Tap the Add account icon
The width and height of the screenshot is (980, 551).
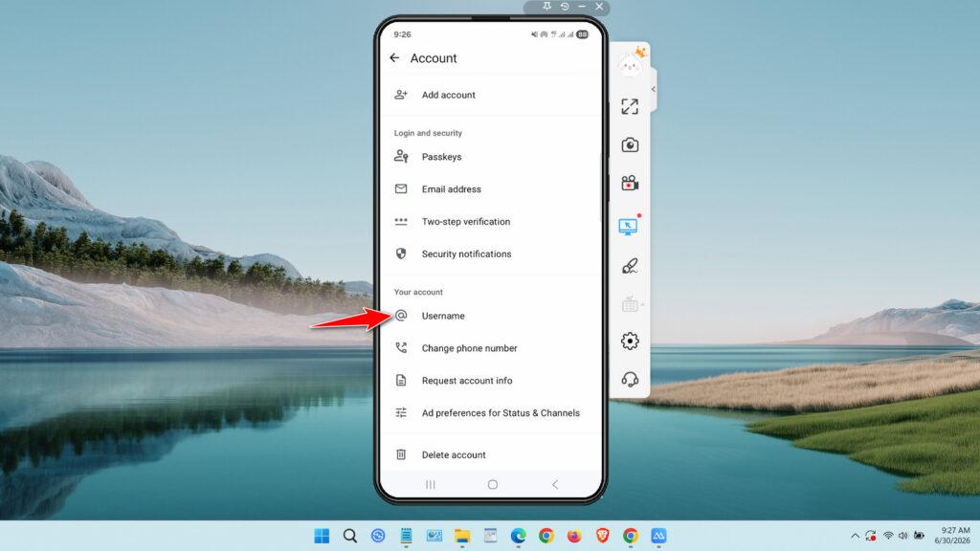pyautogui.click(x=401, y=95)
